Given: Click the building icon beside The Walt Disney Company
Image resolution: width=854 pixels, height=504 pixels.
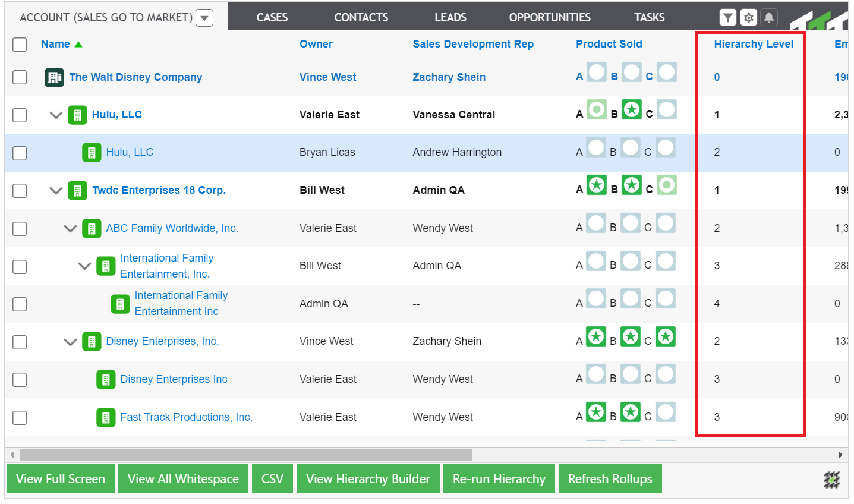Looking at the screenshot, I should click(x=54, y=77).
